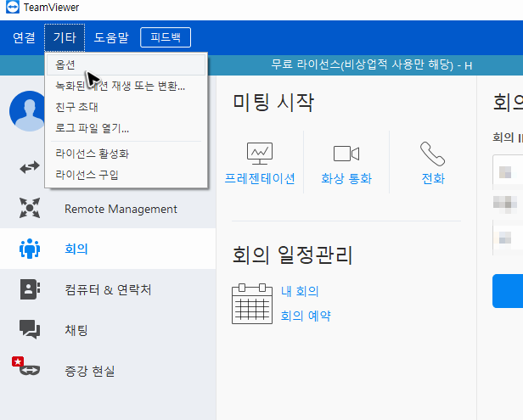Click the calendar icon
Image resolution: width=523 pixels, height=420 pixels.
[x=252, y=304]
